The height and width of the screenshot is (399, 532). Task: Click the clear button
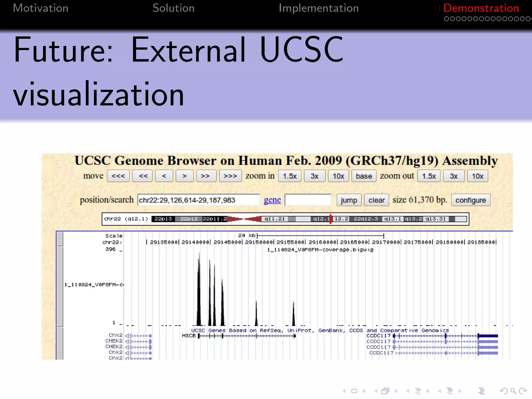376,200
